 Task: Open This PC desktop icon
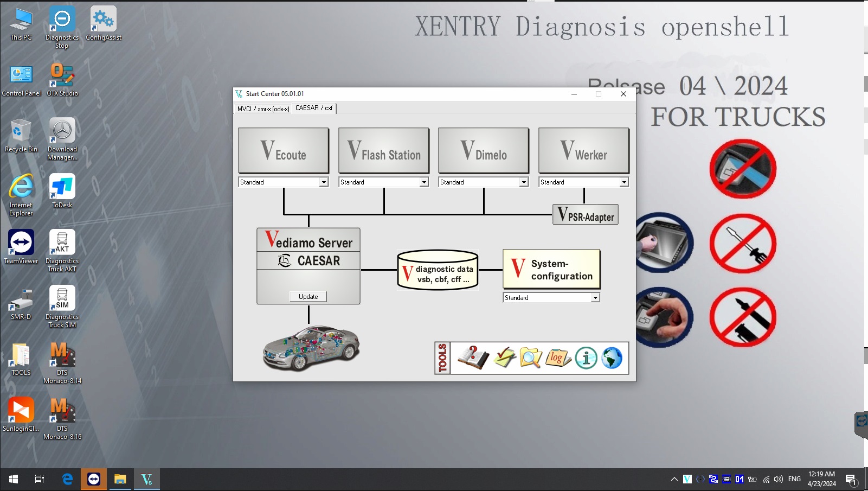[21, 24]
